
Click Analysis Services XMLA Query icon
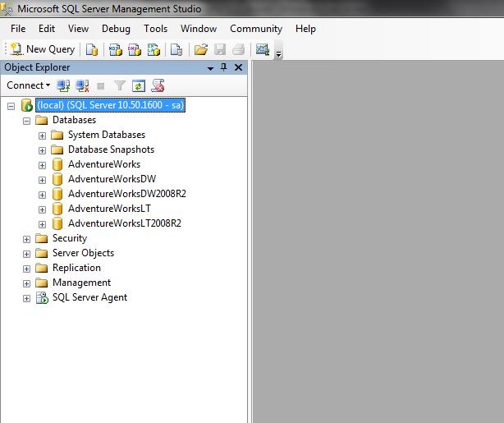[x=153, y=49]
